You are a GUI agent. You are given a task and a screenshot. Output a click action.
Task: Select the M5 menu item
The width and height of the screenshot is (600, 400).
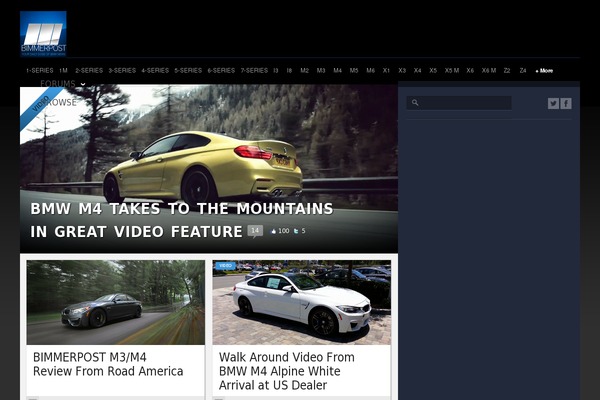pos(354,70)
